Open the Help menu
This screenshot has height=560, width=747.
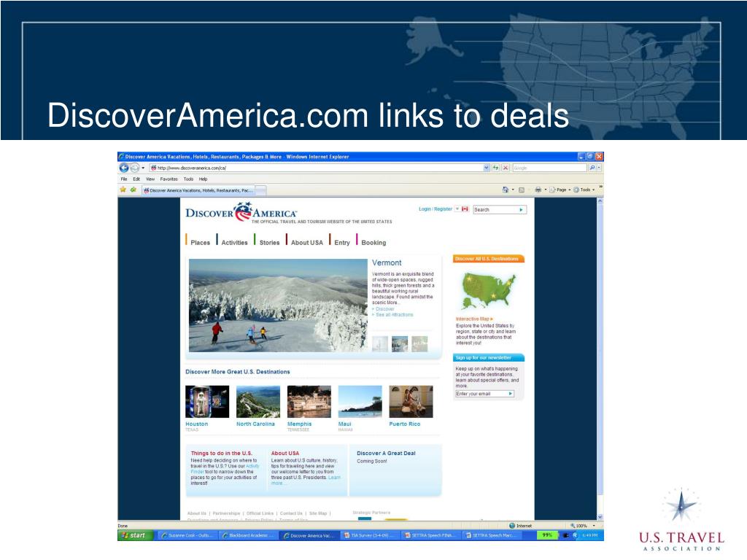(203, 179)
